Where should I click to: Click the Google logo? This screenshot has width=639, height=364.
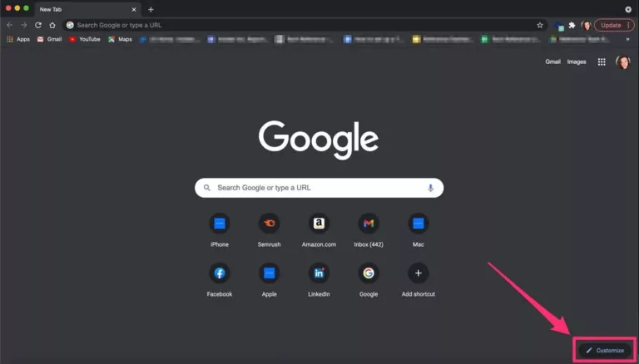[319, 140]
